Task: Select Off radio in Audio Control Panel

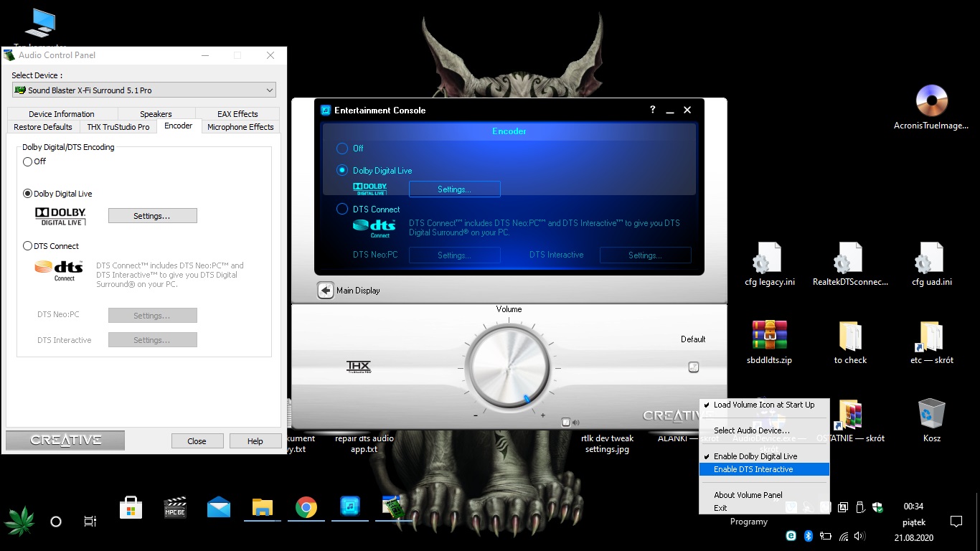Action: [28, 161]
